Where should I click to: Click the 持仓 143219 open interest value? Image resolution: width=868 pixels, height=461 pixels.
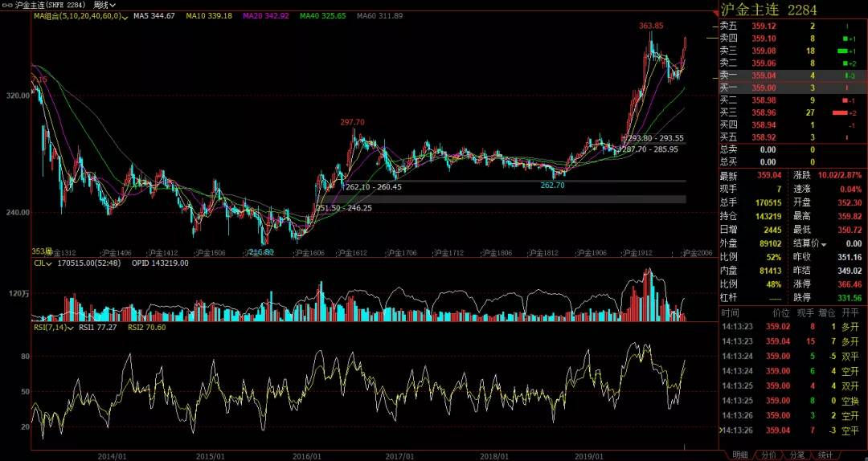click(768, 216)
